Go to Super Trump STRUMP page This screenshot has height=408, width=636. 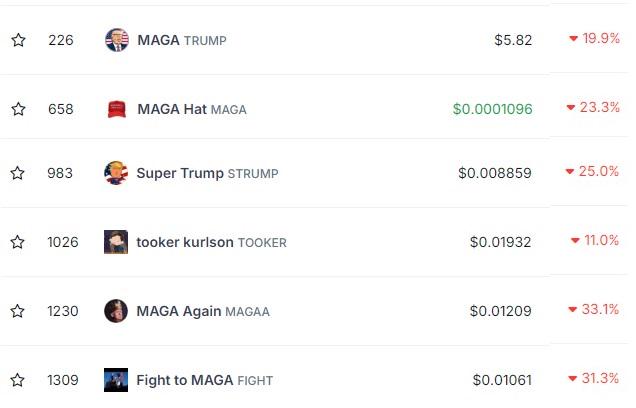pos(207,173)
